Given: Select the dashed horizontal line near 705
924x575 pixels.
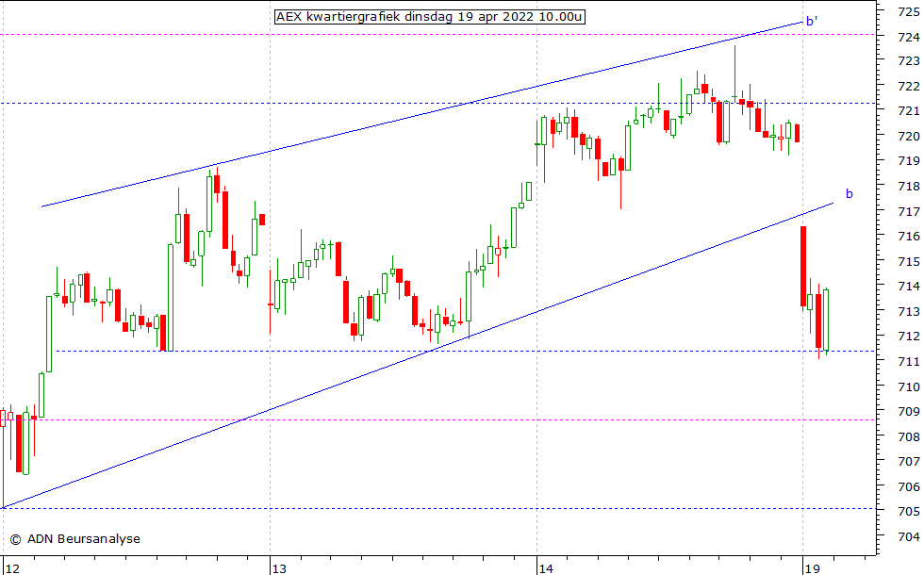Looking at the screenshot, I should 471,508.
